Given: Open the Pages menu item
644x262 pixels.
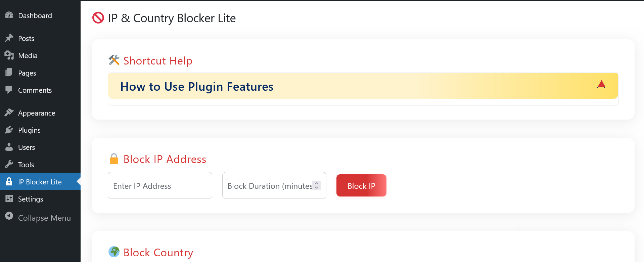Looking at the screenshot, I should tap(27, 73).
